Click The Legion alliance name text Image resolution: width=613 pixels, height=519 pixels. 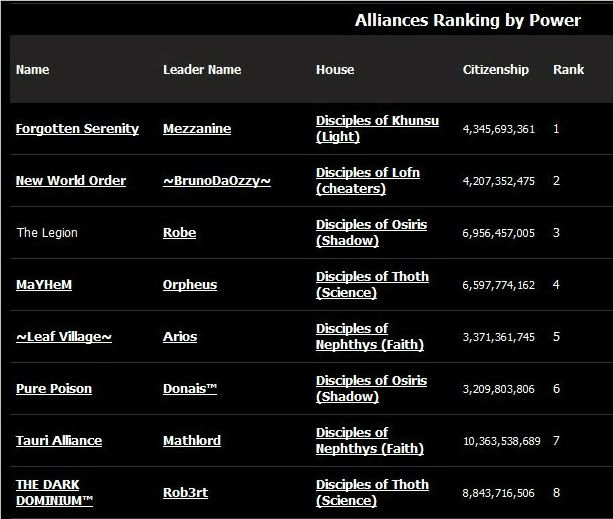47,233
